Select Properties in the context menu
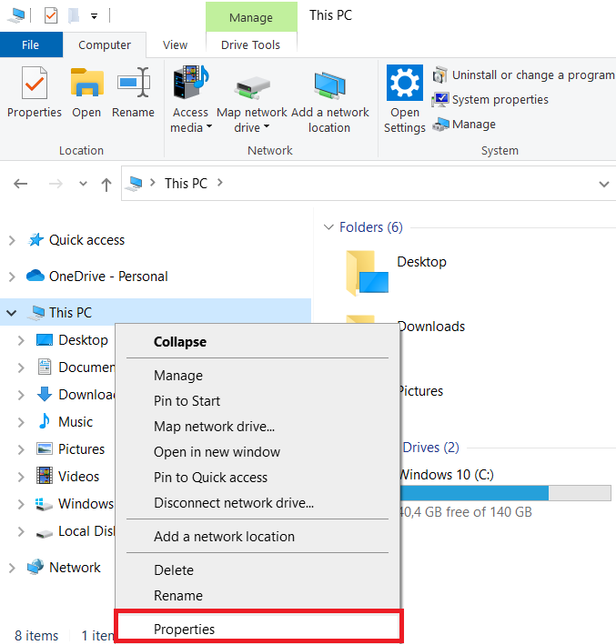Image resolution: width=616 pixels, height=644 pixels. (x=184, y=629)
